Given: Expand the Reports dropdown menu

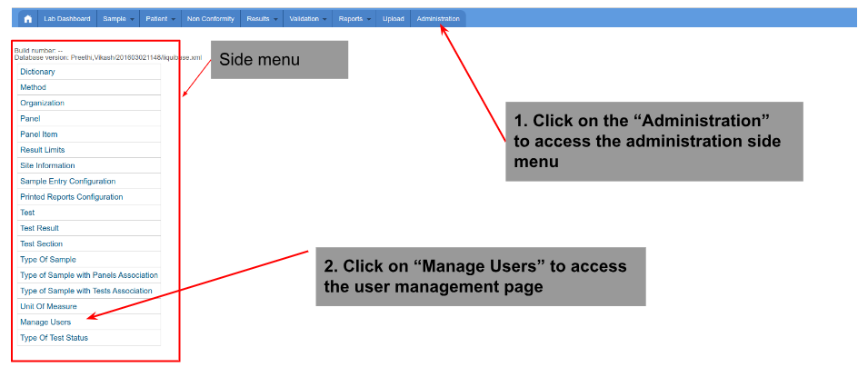Looking at the screenshot, I should coord(354,19).
